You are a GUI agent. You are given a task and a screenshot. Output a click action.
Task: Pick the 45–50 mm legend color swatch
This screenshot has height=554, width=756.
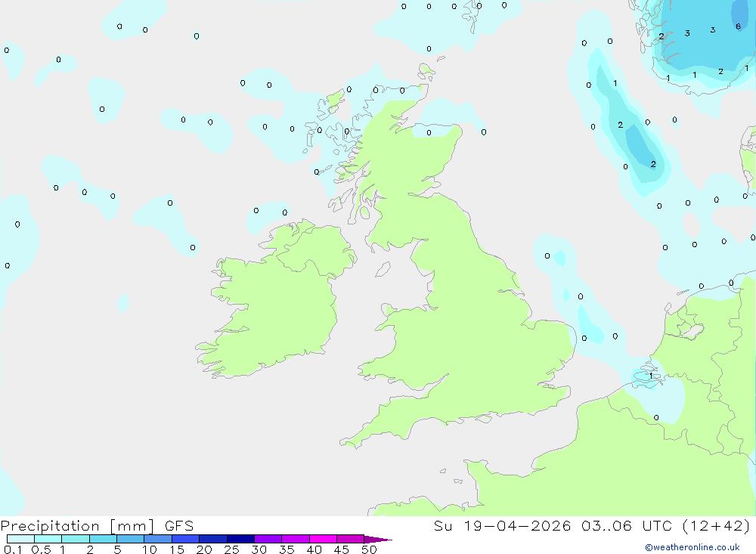[x=351, y=539]
